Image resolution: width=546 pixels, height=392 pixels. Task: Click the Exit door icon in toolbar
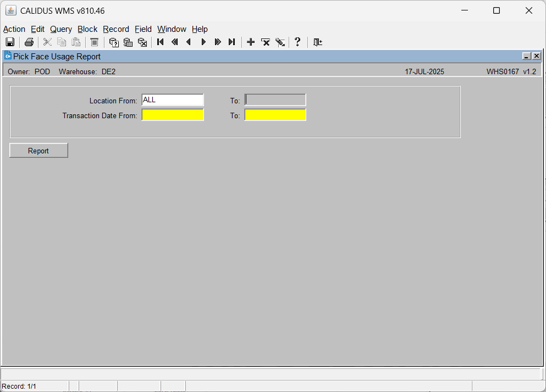318,42
